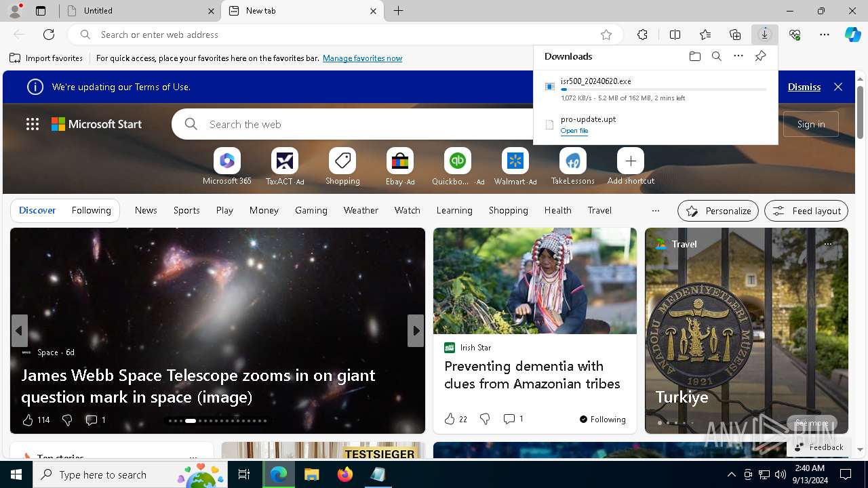Screen dimensions: 868x488
Task: Open the Downloads toolbar button
Action: (765, 35)
